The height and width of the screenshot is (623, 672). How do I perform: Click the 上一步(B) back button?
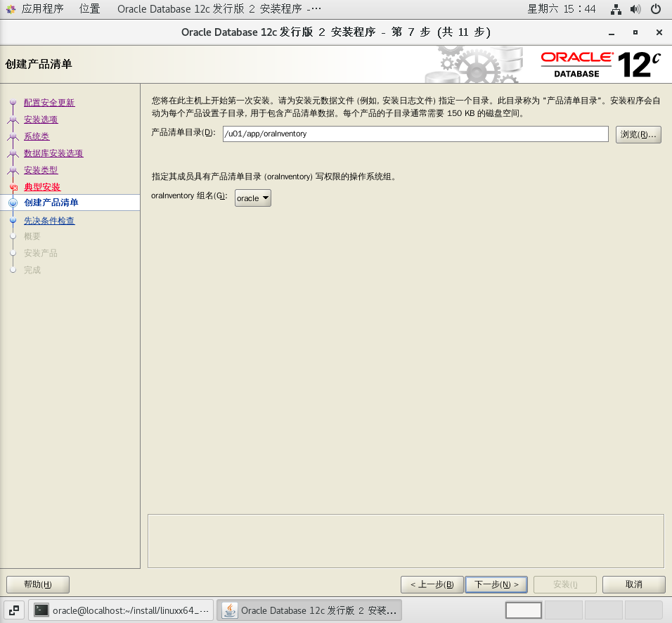pos(432,584)
